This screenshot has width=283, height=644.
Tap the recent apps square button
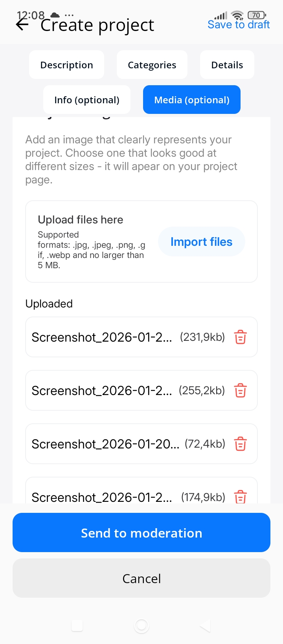(77, 626)
